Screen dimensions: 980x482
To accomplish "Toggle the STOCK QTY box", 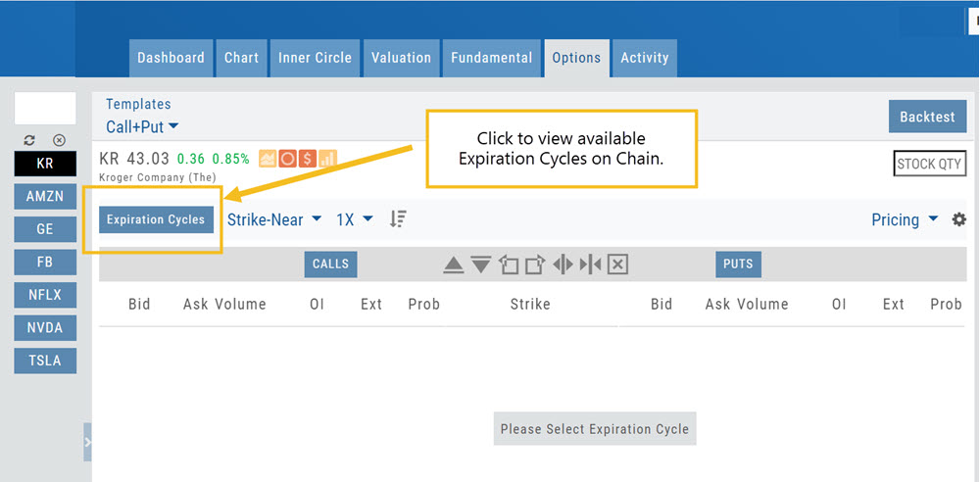I will [929, 164].
